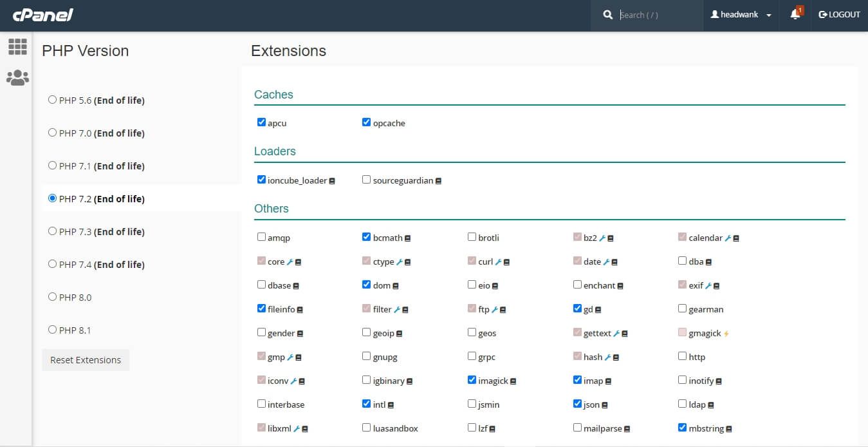Screen dimensions: 868x447
Task: Disable the imagick extension checkbox
Action: pyautogui.click(x=472, y=380)
